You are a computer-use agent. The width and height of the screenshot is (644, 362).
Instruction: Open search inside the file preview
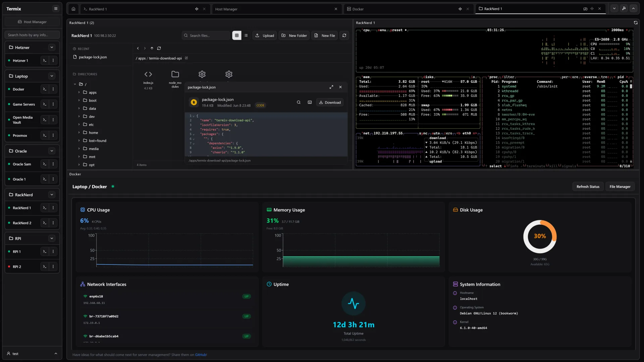[x=299, y=102]
